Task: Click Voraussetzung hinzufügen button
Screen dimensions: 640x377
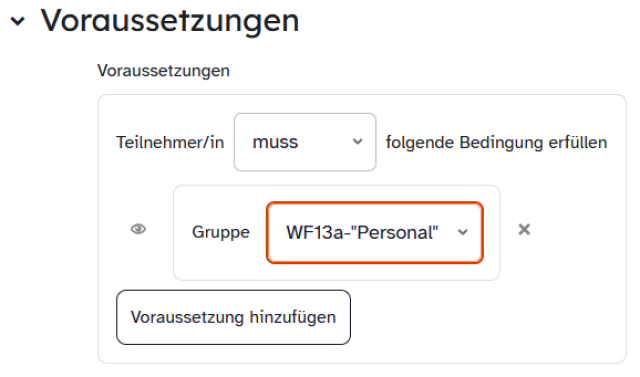Action: pyautogui.click(x=233, y=317)
